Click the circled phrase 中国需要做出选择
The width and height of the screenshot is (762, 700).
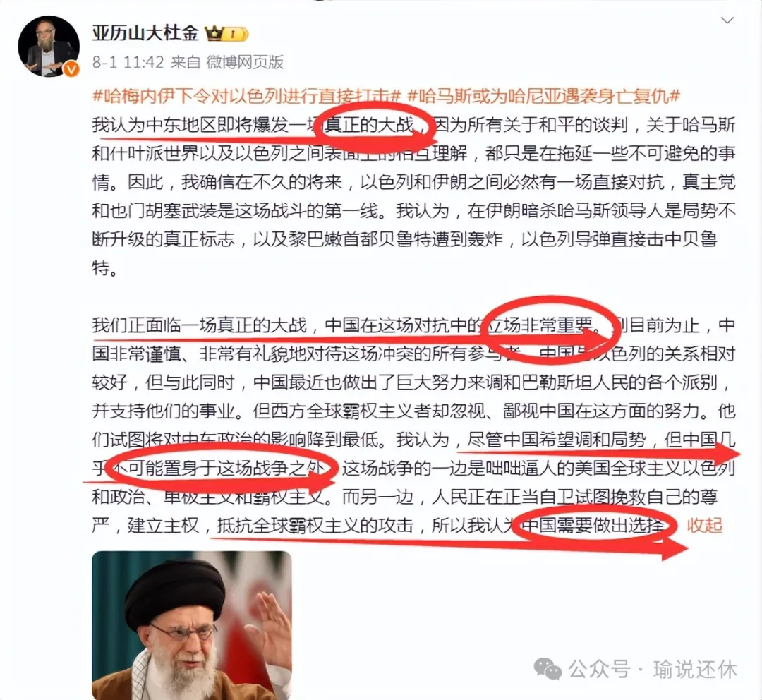click(593, 525)
